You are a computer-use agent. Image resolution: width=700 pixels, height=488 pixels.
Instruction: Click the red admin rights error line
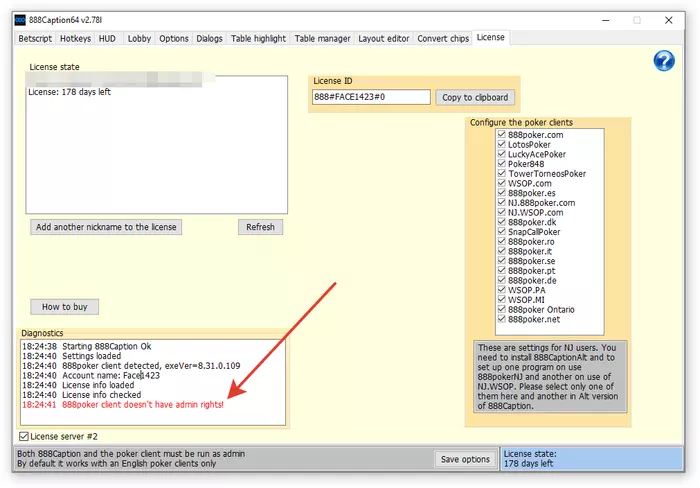click(x=123, y=405)
